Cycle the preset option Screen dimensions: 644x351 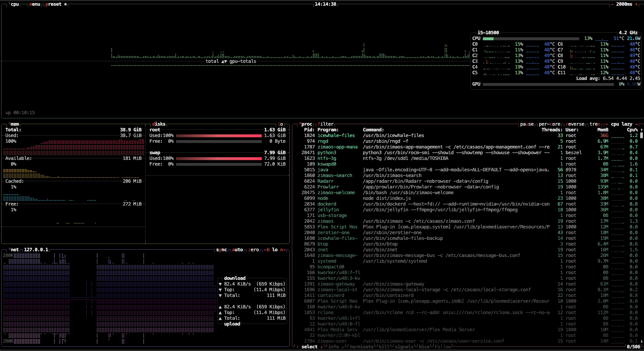coord(56,4)
